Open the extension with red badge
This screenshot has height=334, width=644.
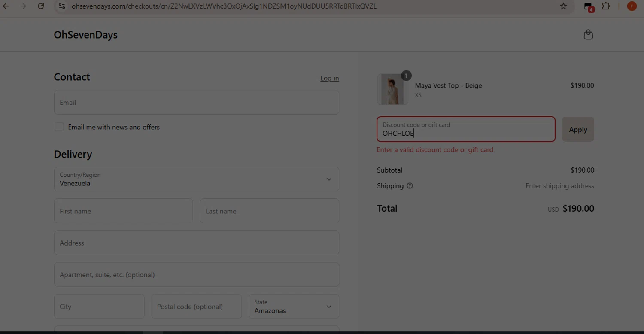click(589, 6)
